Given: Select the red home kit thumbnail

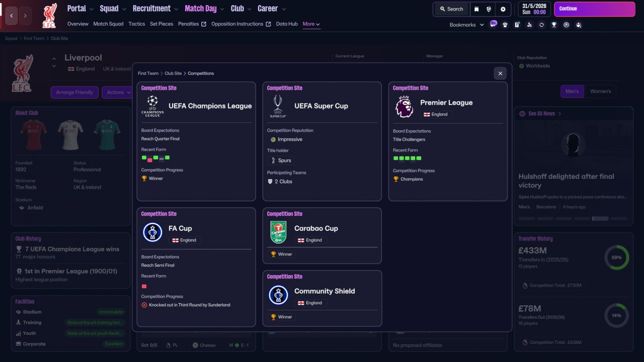Looking at the screenshot, I should click(34, 135).
